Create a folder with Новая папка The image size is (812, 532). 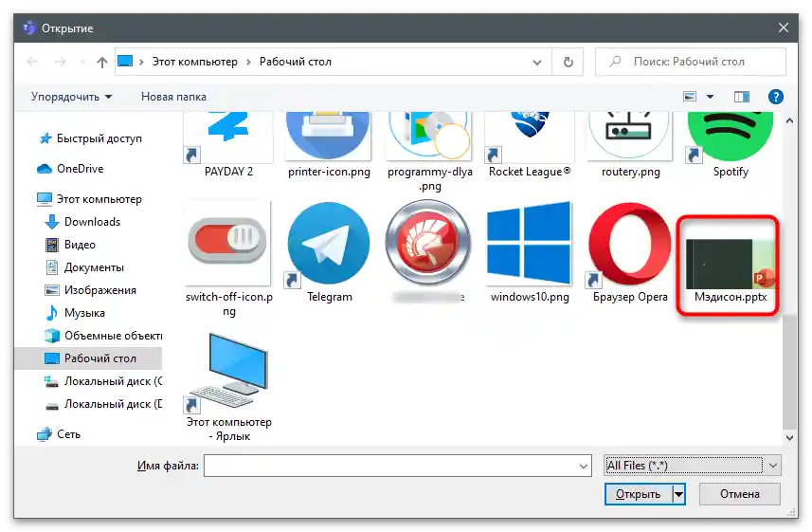(173, 97)
